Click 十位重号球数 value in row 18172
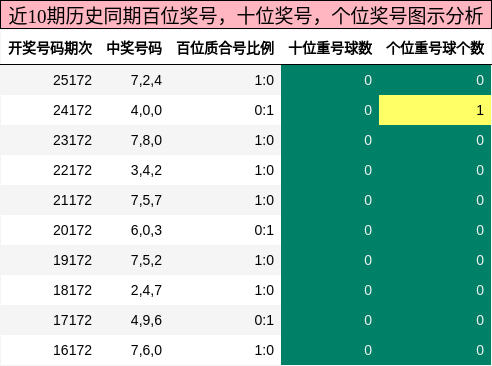The image size is (492, 366). click(368, 290)
